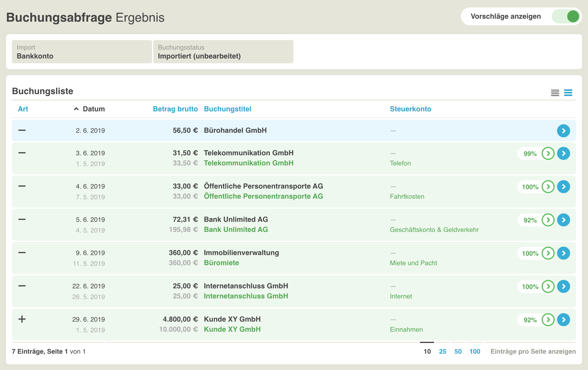Open the Import Bankkonto filter
Viewport: 588px width, 370px height.
82,52
